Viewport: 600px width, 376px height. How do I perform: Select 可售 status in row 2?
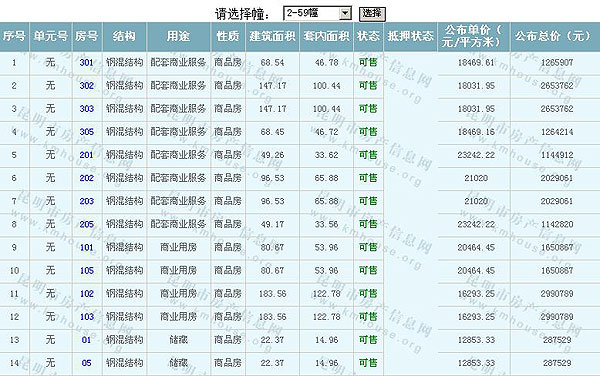(368, 85)
